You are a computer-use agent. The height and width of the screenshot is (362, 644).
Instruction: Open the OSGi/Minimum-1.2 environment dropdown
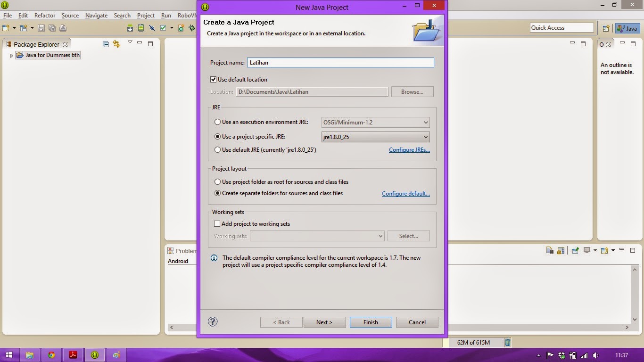point(375,123)
